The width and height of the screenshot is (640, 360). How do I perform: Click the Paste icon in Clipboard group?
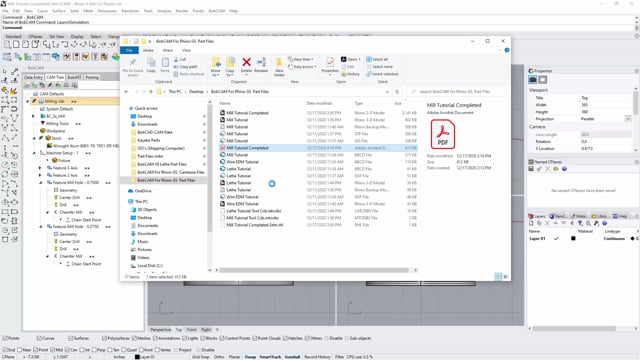(165, 62)
